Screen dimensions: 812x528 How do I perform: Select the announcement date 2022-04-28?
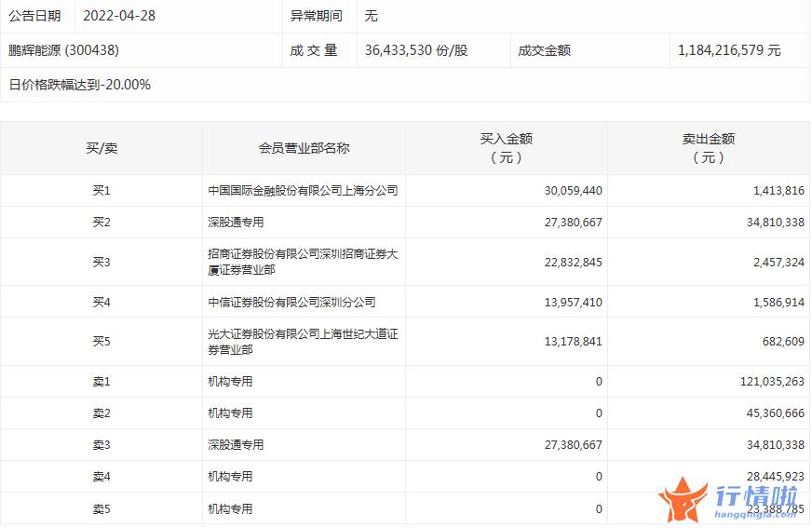[x=119, y=16]
